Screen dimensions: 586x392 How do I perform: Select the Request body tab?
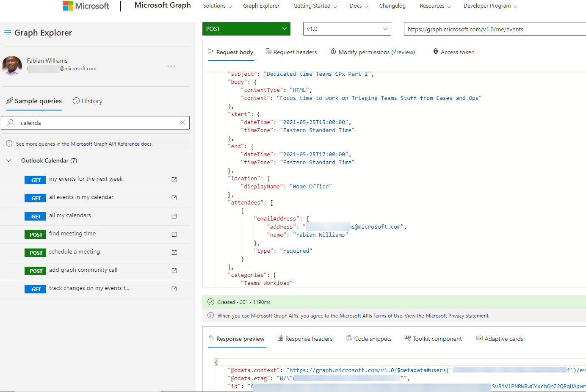pos(231,52)
